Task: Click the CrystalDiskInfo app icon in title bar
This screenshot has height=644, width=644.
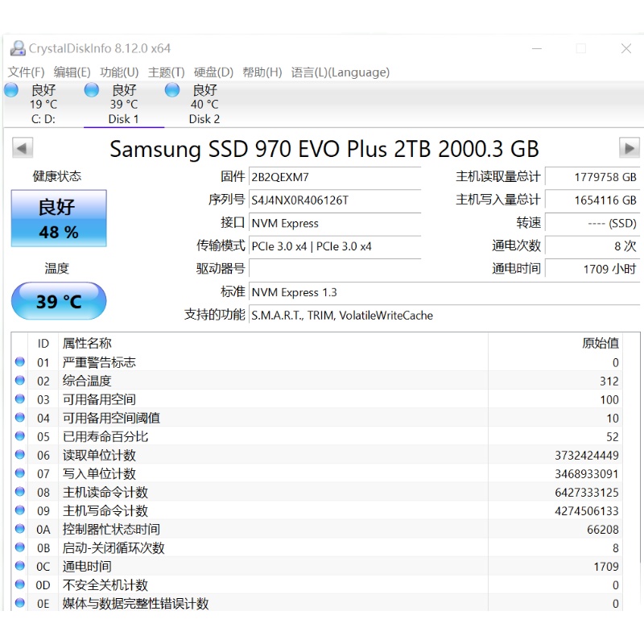Action: (x=18, y=48)
